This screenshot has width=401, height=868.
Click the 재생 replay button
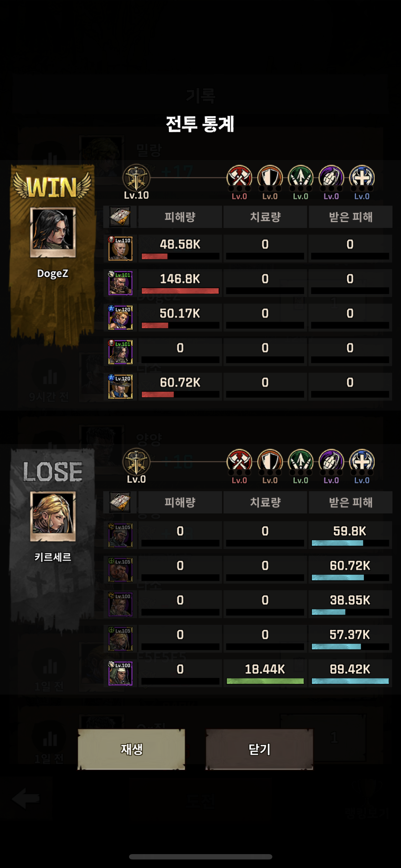[x=131, y=749]
